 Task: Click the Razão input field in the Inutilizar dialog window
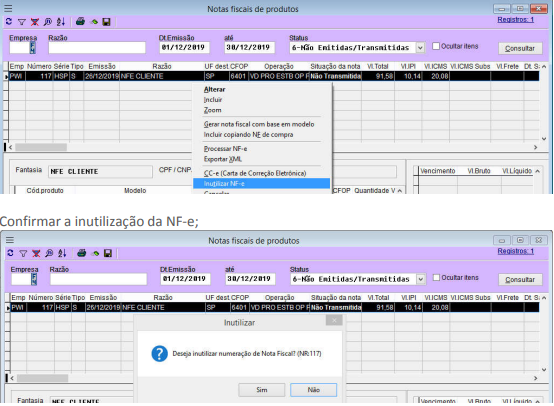tap(98, 279)
